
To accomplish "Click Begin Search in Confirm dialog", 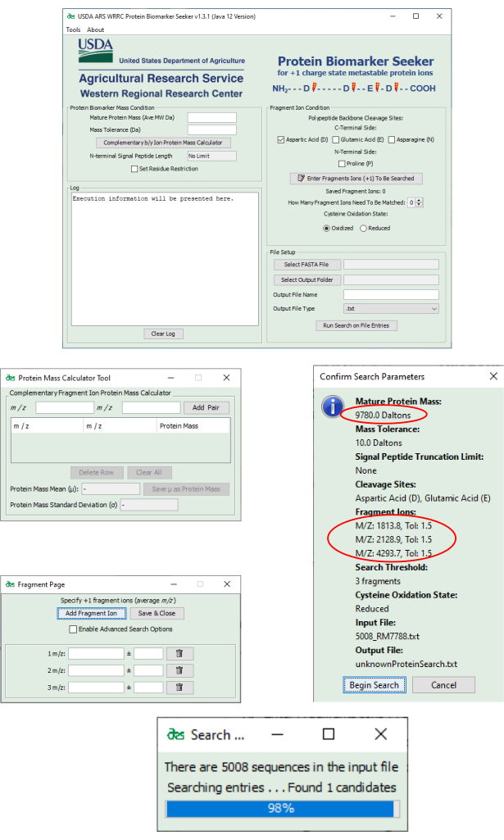I will tap(375, 685).
